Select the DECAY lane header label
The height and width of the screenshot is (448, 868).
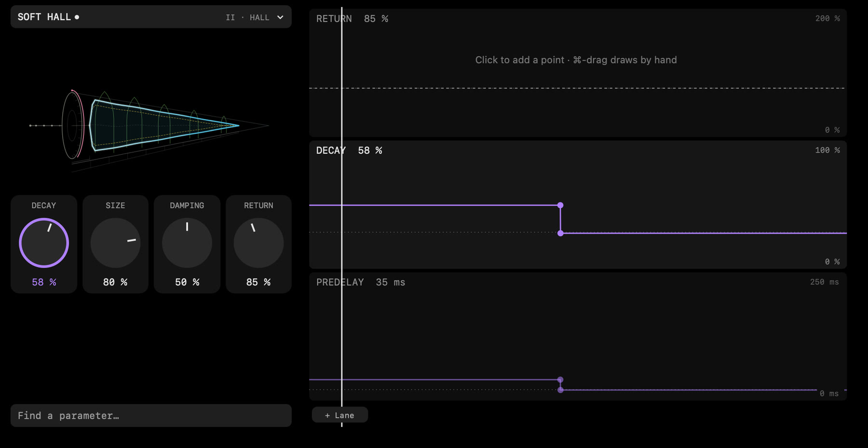(331, 151)
